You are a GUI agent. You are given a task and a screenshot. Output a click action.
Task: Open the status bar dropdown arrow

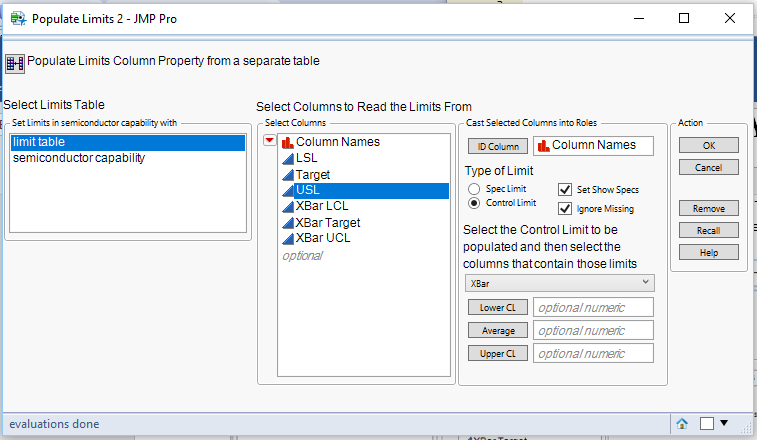coord(724,423)
